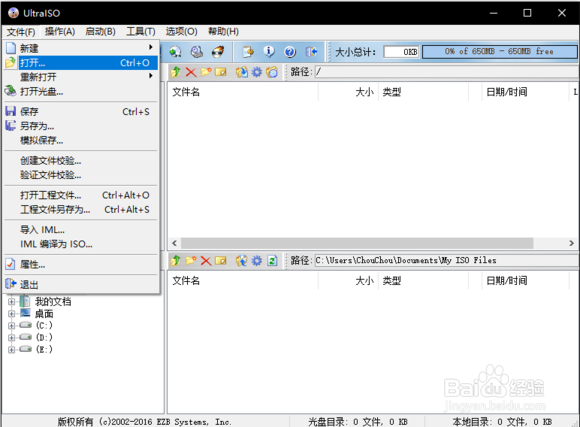Image resolution: width=580 pixels, height=427 pixels.
Task: Expand the (E:) drive node
Action: pos(11,349)
